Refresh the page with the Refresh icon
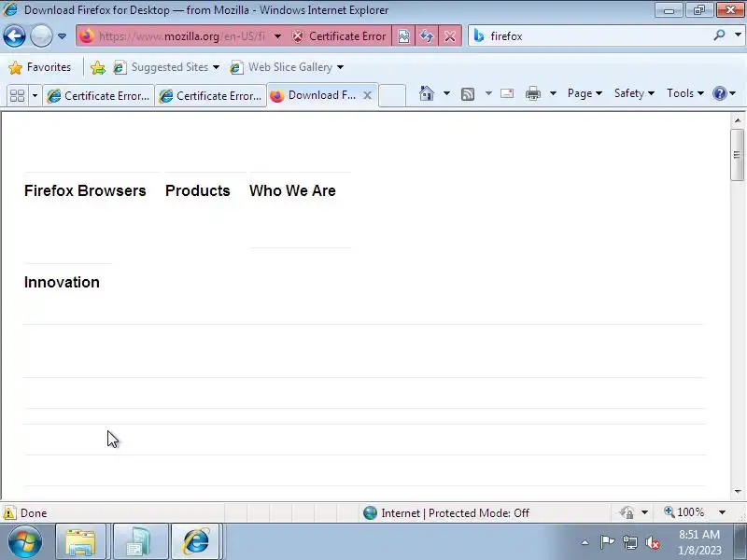 point(427,36)
